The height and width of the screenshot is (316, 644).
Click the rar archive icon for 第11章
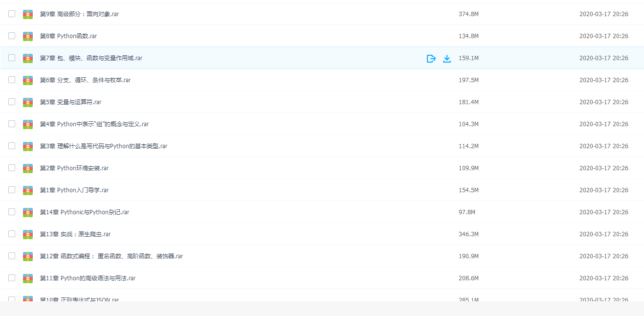pyautogui.click(x=28, y=278)
